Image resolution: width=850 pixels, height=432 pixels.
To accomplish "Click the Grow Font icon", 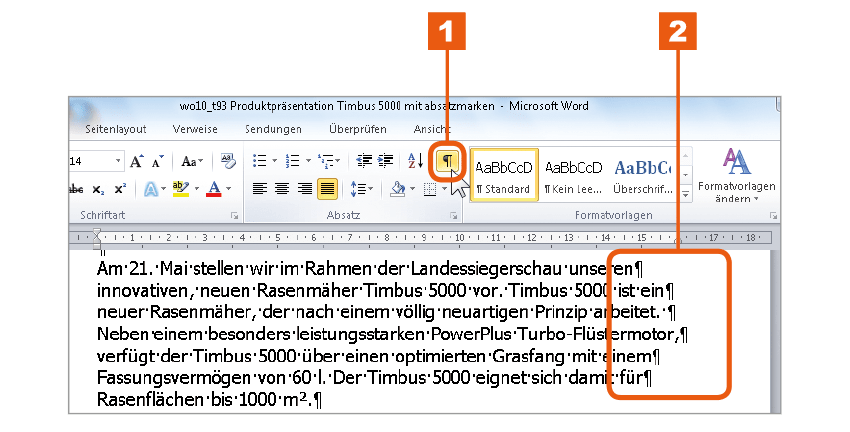I will 136,162.
